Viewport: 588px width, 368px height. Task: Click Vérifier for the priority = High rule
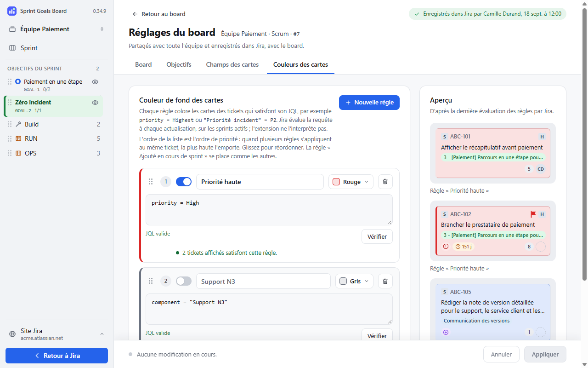tap(377, 236)
